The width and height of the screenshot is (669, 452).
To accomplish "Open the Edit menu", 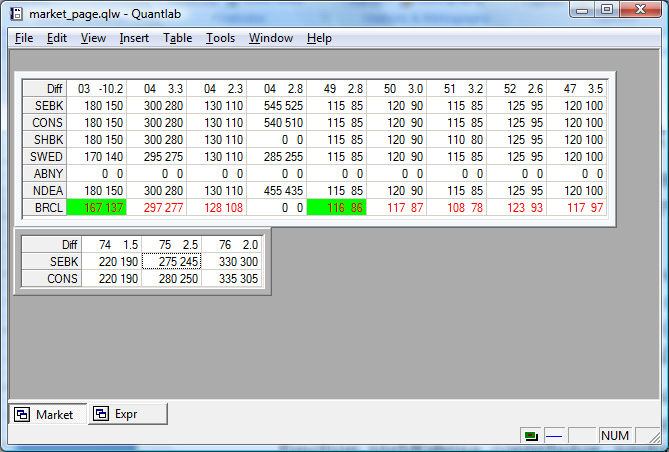I will coord(57,38).
